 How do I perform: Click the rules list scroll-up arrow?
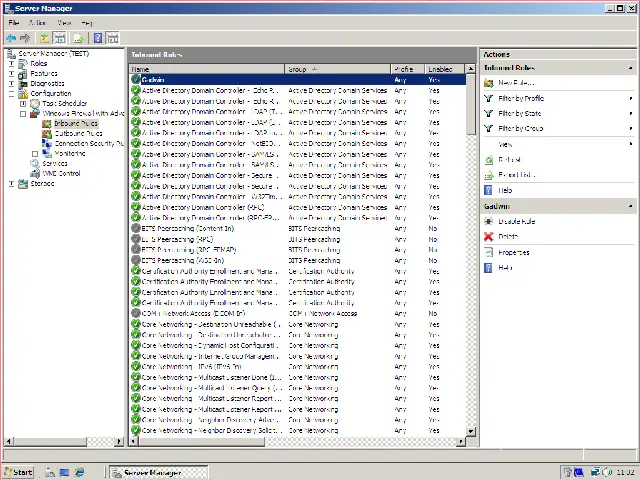click(x=471, y=69)
